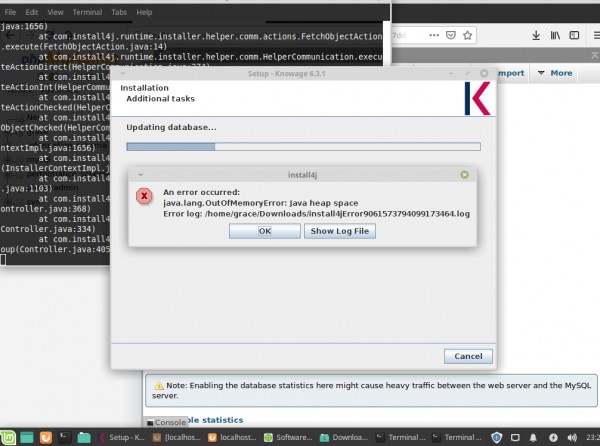Click the red error icon in dialog
The width and height of the screenshot is (600, 446).
click(146, 197)
